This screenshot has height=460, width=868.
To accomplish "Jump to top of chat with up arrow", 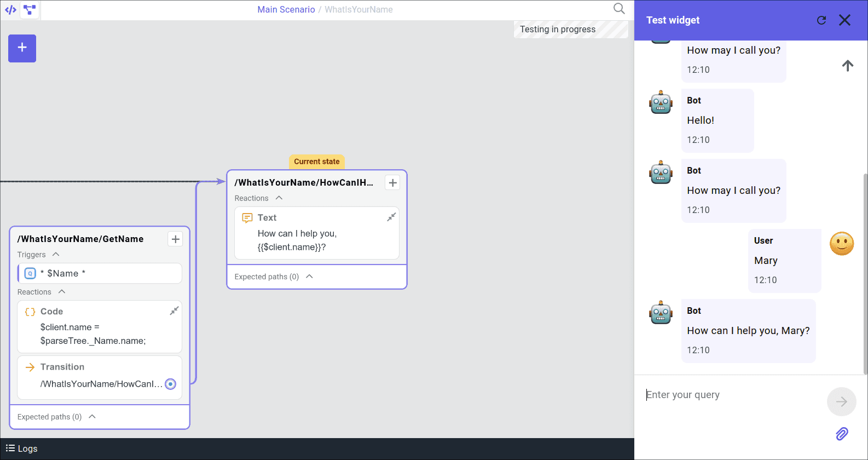I will click(848, 66).
